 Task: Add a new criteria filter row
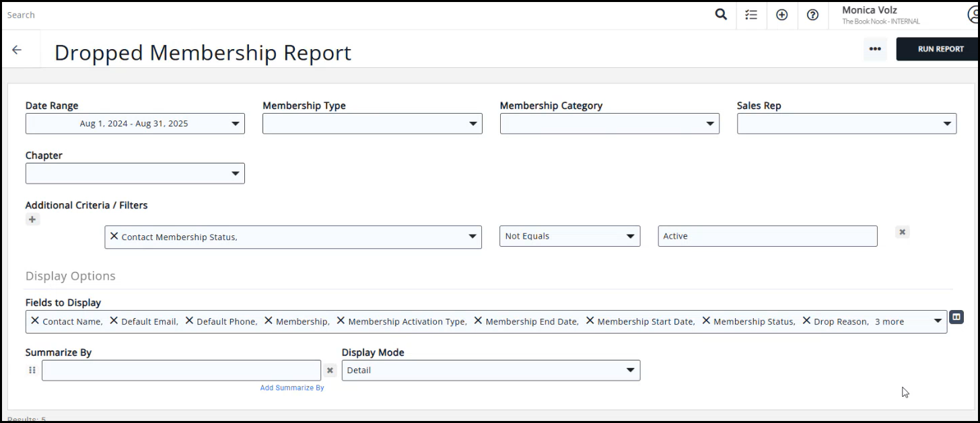click(x=32, y=219)
